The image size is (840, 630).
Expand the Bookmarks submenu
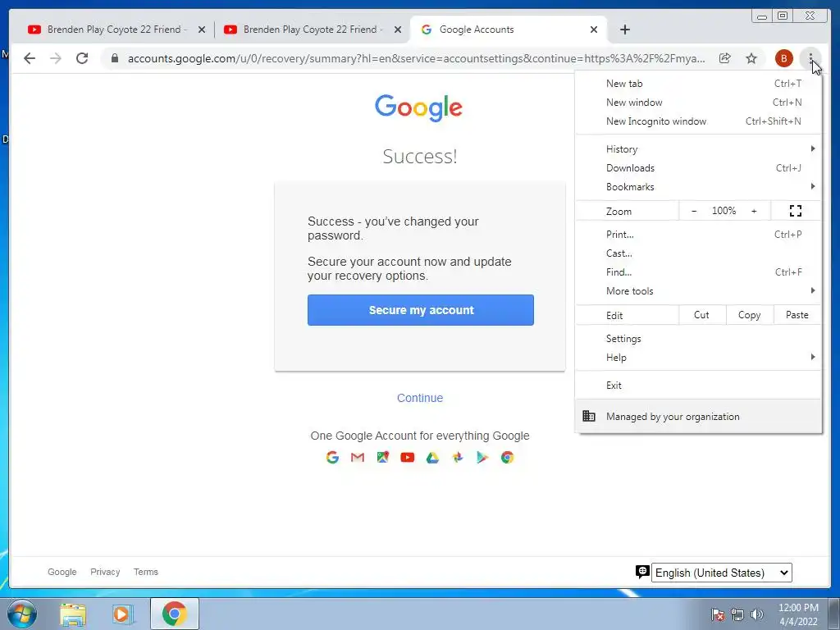tap(698, 186)
